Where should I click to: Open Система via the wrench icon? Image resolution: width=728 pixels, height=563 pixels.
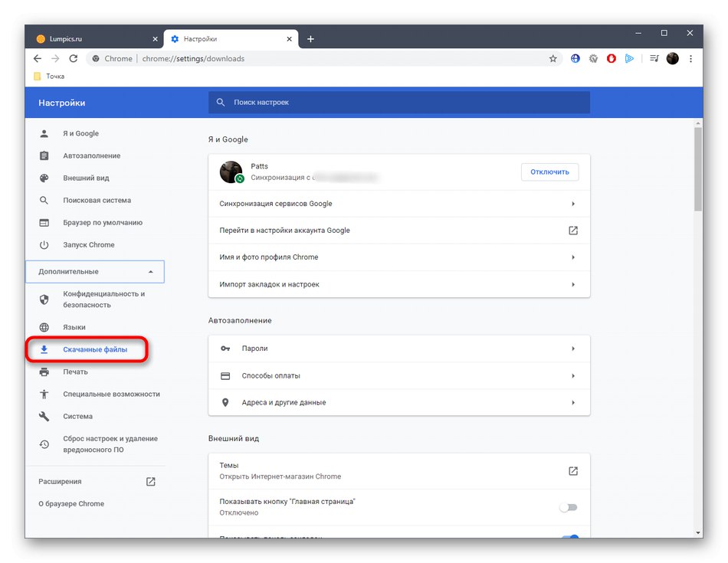(x=44, y=416)
